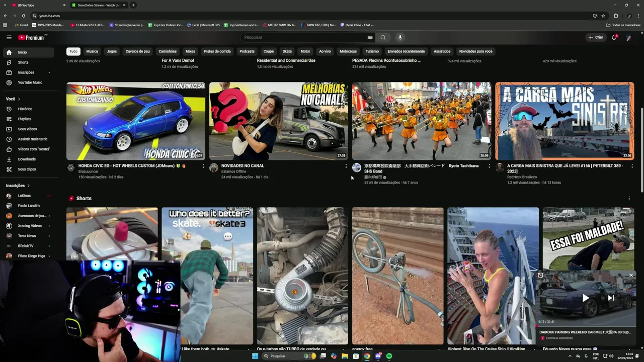The height and width of the screenshot is (362, 644).
Task: Open the Honda Civic EG Hot Wheels thumbnail
Action: pyautogui.click(x=136, y=121)
